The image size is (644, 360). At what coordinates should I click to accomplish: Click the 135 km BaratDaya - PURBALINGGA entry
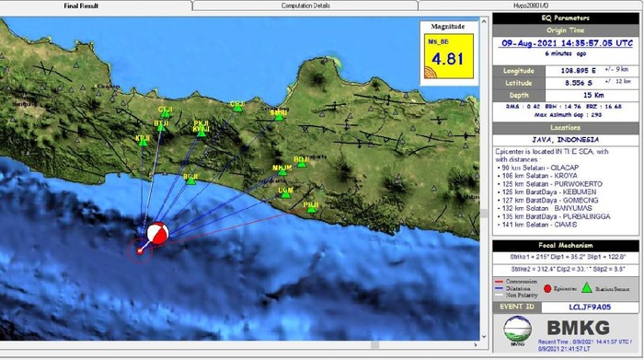pos(556,216)
